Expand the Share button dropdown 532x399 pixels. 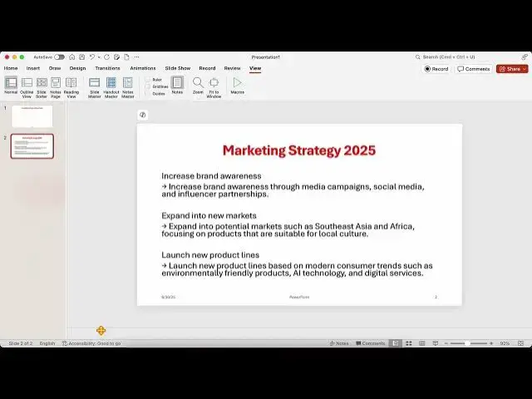(525, 69)
